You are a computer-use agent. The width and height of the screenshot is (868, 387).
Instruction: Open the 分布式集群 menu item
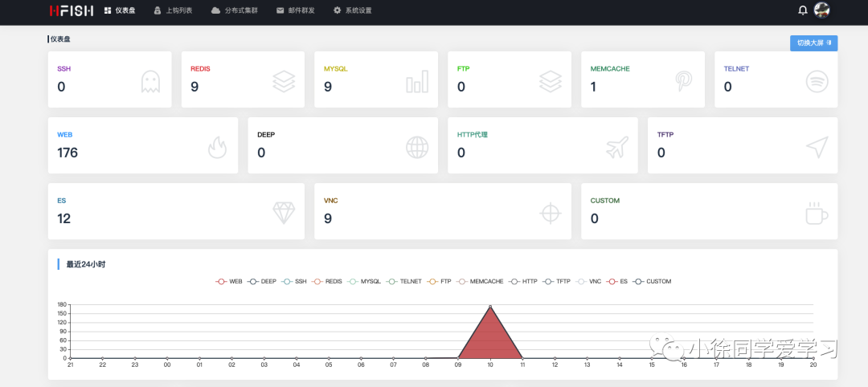click(235, 10)
